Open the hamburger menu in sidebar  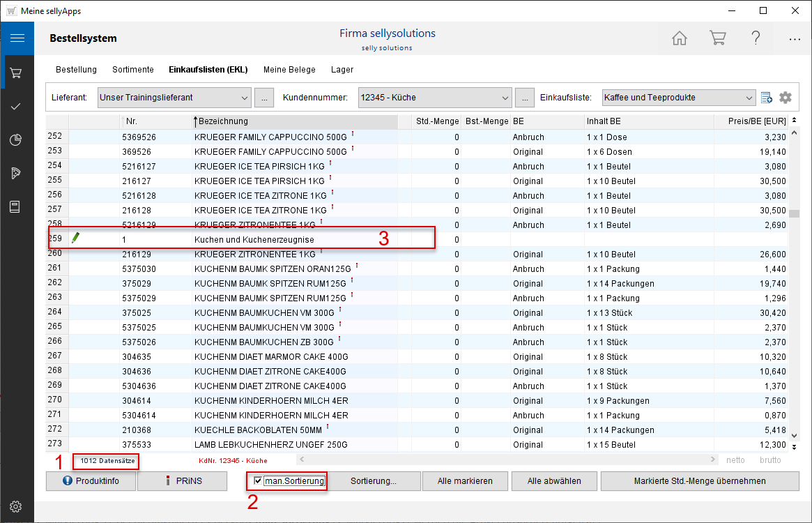(17, 38)
